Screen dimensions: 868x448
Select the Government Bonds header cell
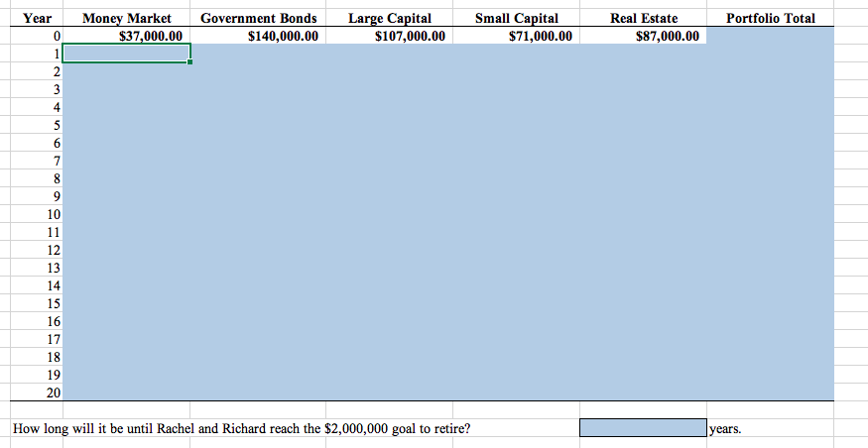tap(258, 18)
